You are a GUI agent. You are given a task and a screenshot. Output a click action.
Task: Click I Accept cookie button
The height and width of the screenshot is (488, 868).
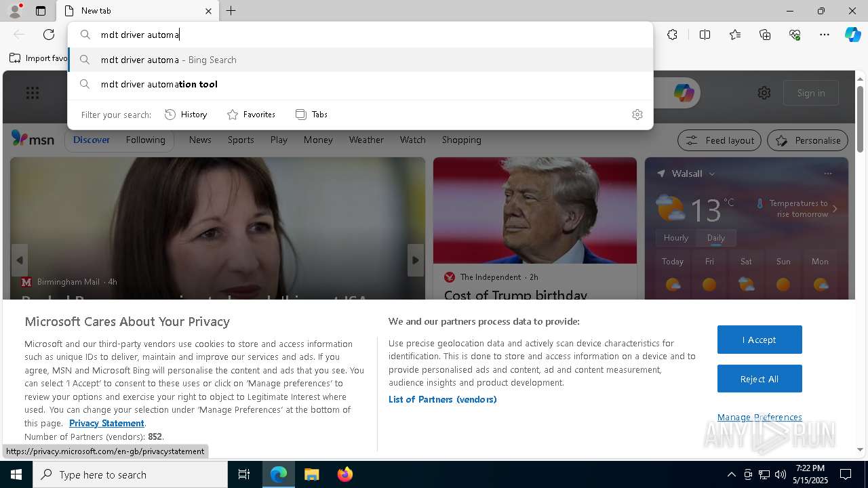[x=759, y=340]
